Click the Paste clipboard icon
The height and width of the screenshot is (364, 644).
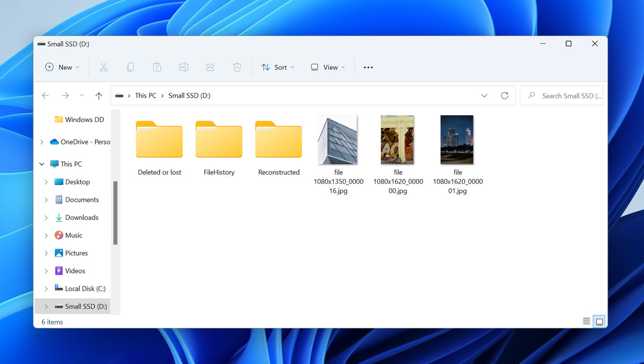pos(157,67)
